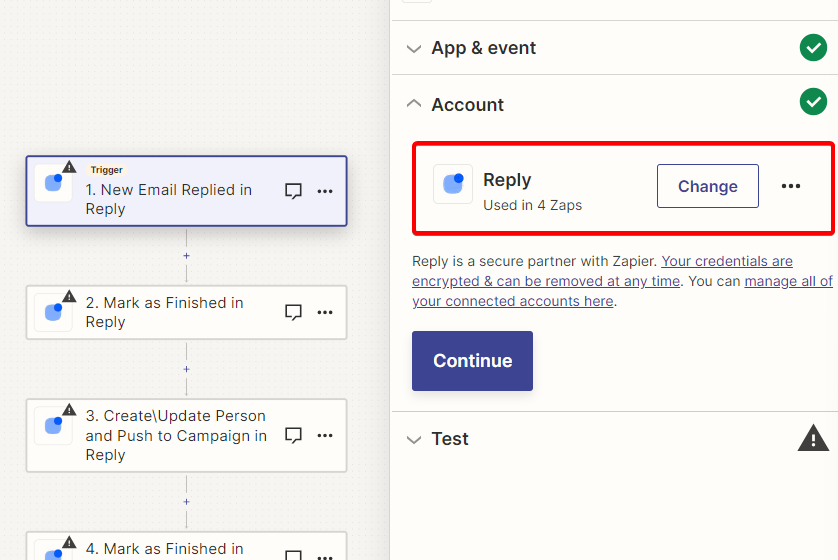Select step 2 Mark as Finished in Reply
Screen dimensions: 838x560
[187, 312]
